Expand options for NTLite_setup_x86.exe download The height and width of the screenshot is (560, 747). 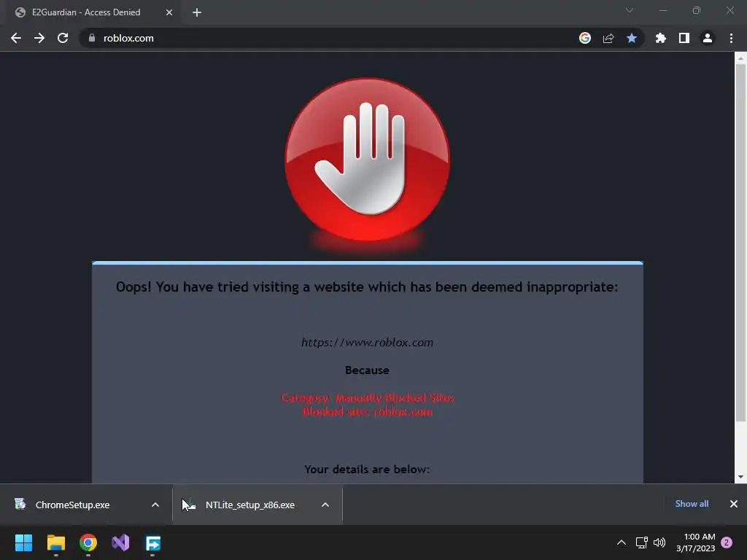(325, 505)
